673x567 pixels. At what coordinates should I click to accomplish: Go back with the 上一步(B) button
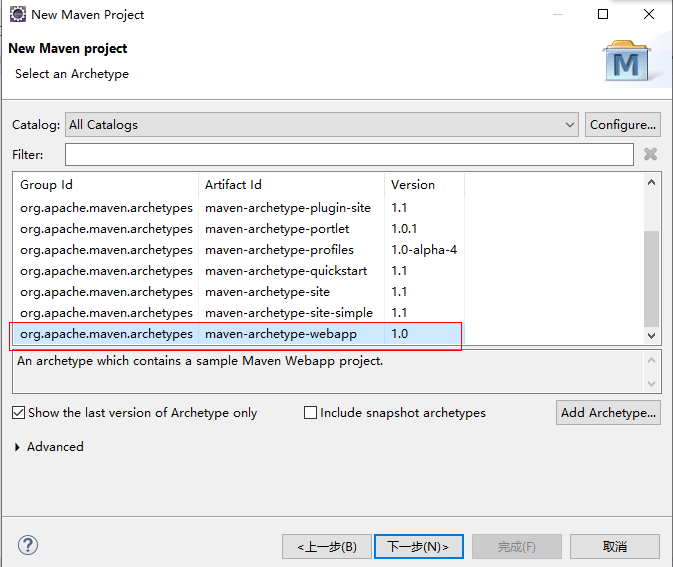point(327,546)
